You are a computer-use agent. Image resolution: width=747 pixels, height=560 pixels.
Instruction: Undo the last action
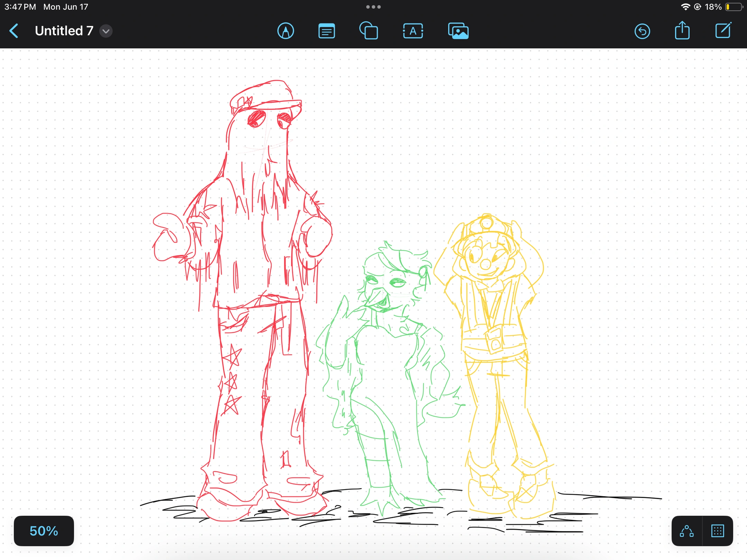click(642, 31)
